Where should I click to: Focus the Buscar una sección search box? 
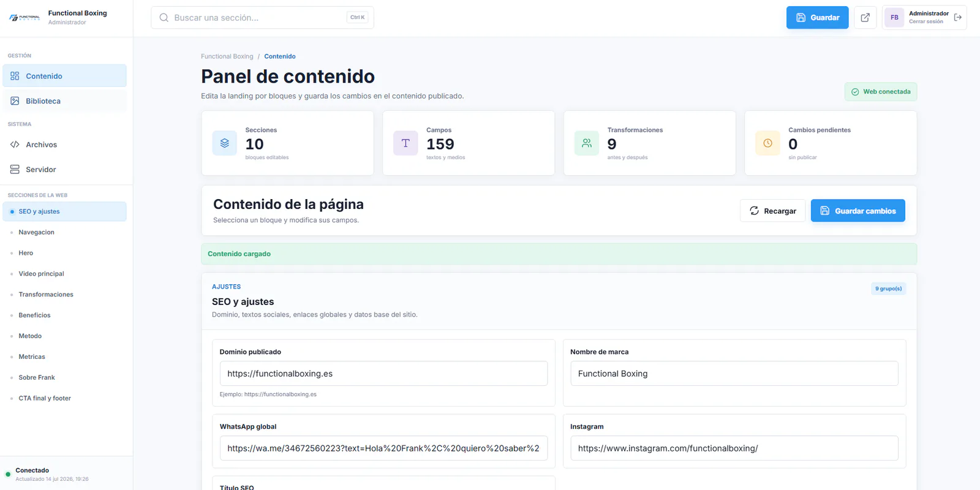(262, 18)
